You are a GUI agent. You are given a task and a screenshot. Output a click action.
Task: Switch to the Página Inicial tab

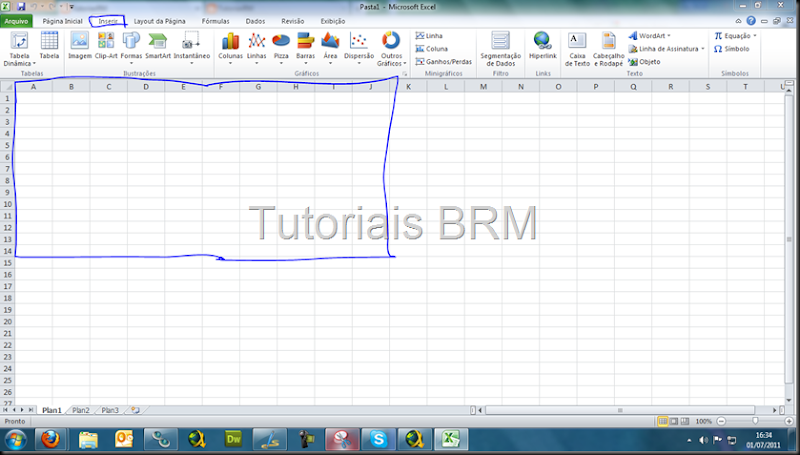coord(62,21)
